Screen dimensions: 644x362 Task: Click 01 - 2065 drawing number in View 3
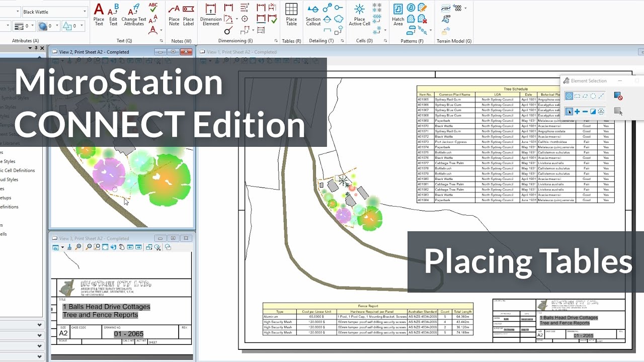click(128, 334)
